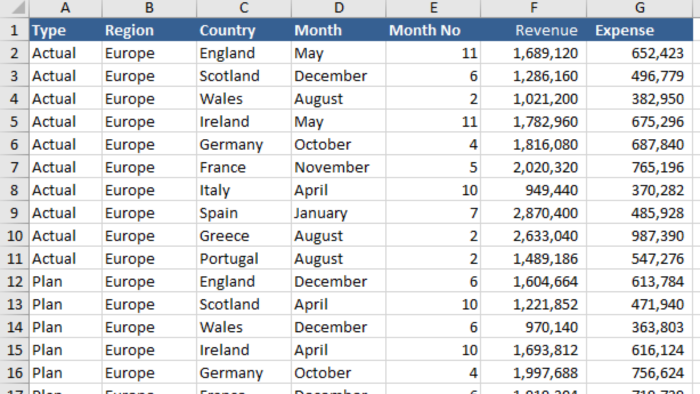Image resolution: width=700 pixels, height=394 pixels.
Task: Select expense value 756,624
Action: click(640, 373)
